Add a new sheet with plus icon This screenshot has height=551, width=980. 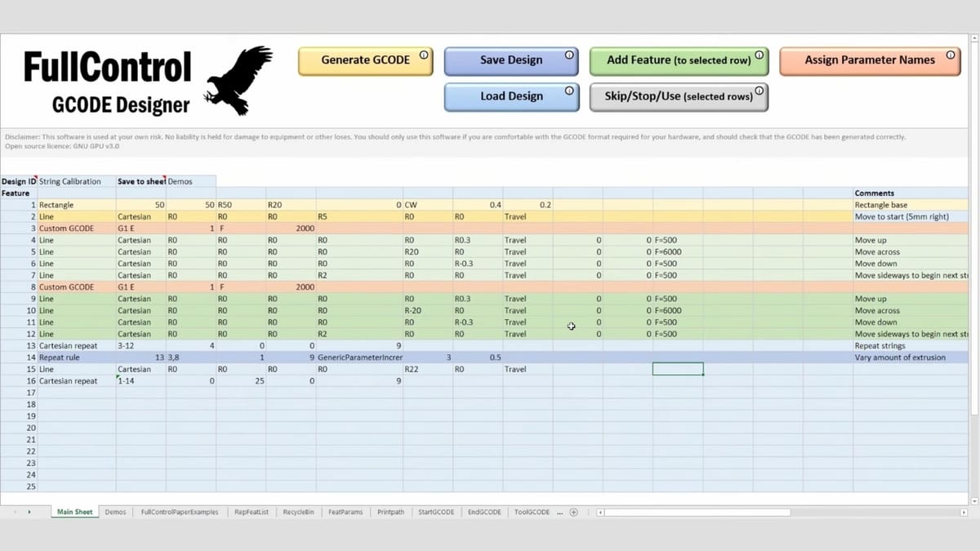pyautogui.click(x=573, y=513)
